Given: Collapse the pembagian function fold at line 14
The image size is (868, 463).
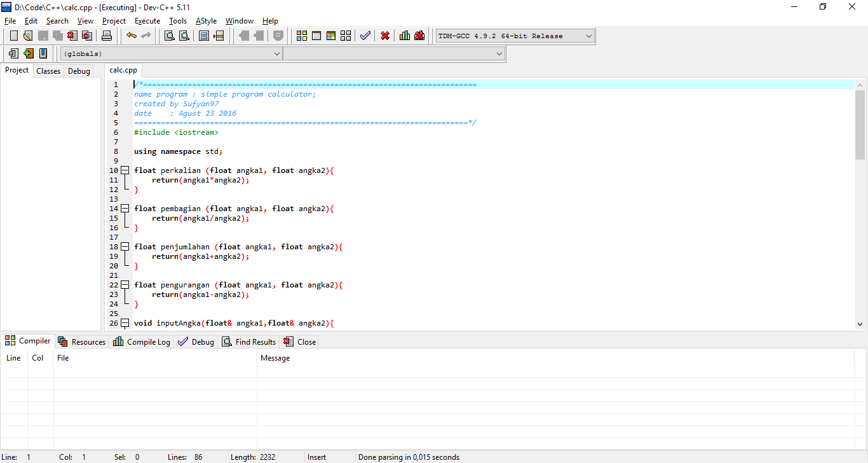Looking at the screenshot, I should coord(125,209).
